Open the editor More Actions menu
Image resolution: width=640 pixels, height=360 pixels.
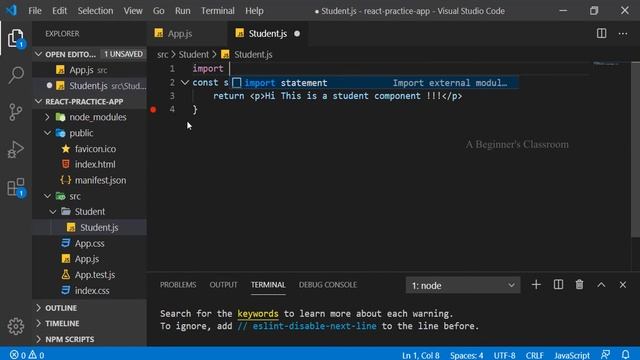coord(622,34)
